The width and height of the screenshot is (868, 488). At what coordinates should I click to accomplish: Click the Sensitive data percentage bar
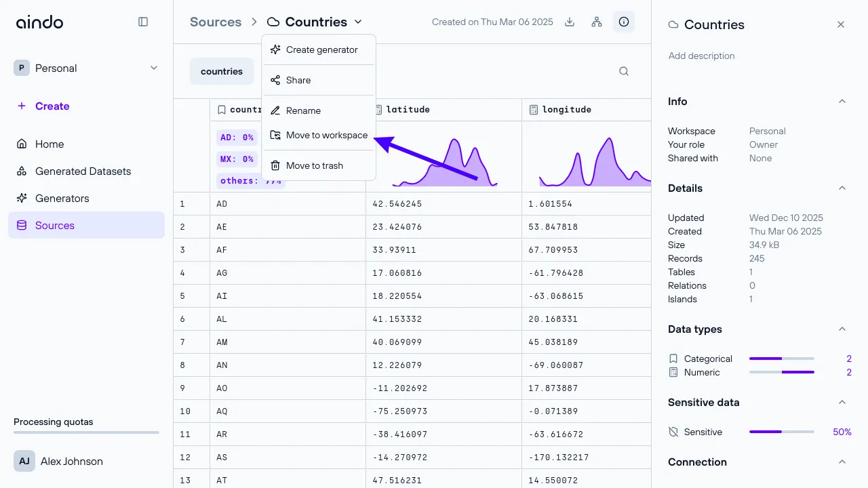click(781, 432)
